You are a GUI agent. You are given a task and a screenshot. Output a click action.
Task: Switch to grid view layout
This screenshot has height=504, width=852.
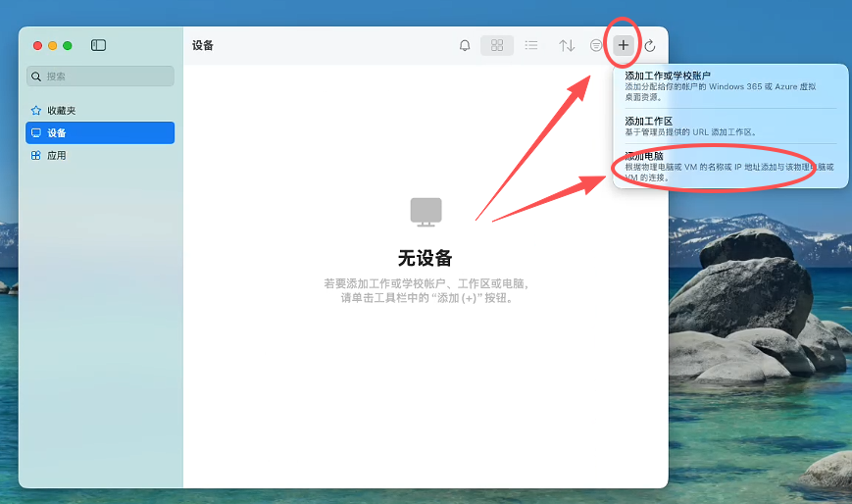coord(497,45)
